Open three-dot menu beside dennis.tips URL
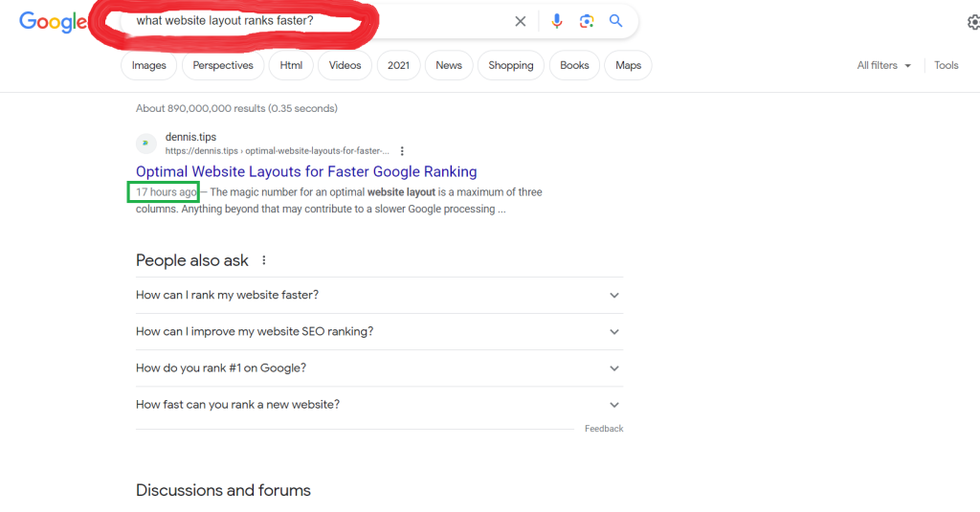The height and width of the screenshot is (512, 980). 402,150
